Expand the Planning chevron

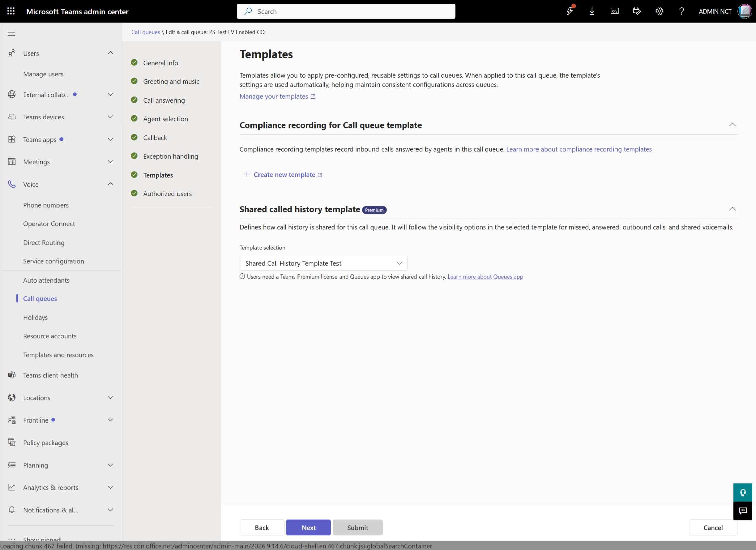pos(110,465)
